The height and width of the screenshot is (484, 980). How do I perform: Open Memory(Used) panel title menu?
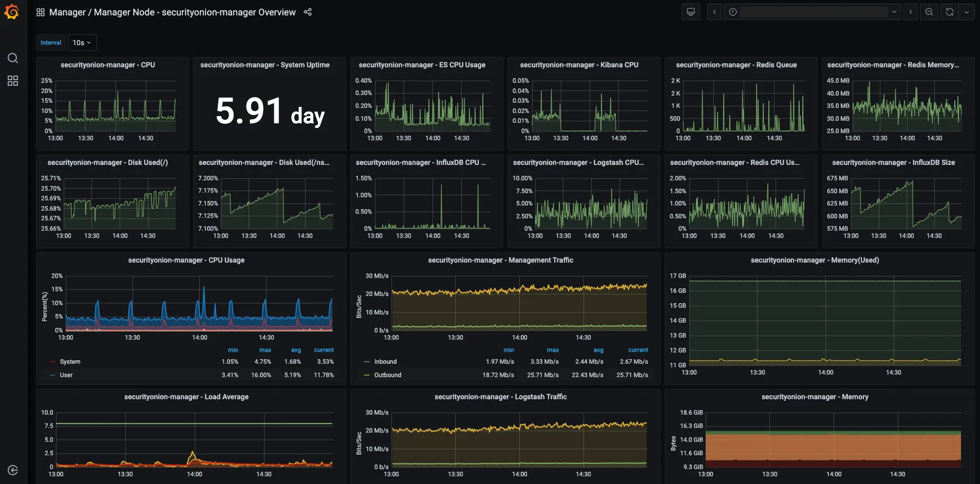(815, 260)
